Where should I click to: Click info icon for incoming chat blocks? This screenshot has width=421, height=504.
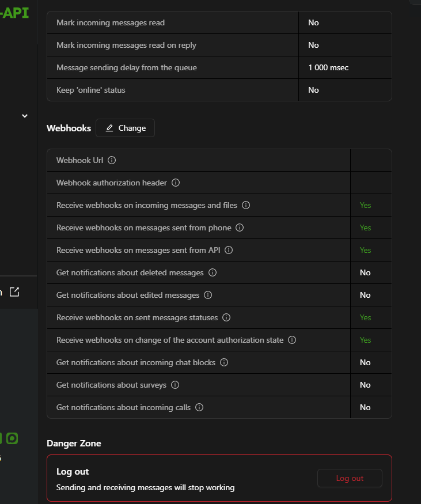(x=224, y=362)
